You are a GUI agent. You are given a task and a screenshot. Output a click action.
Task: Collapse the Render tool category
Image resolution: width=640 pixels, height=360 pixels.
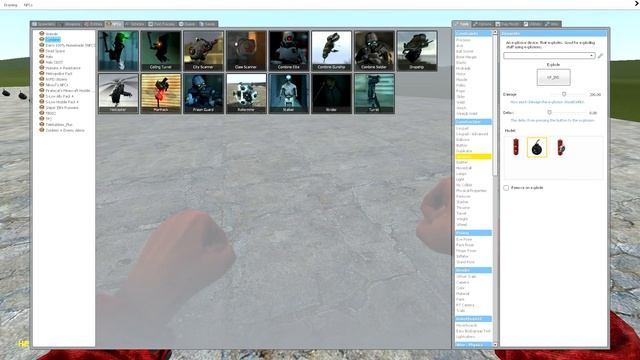point(473,270)
